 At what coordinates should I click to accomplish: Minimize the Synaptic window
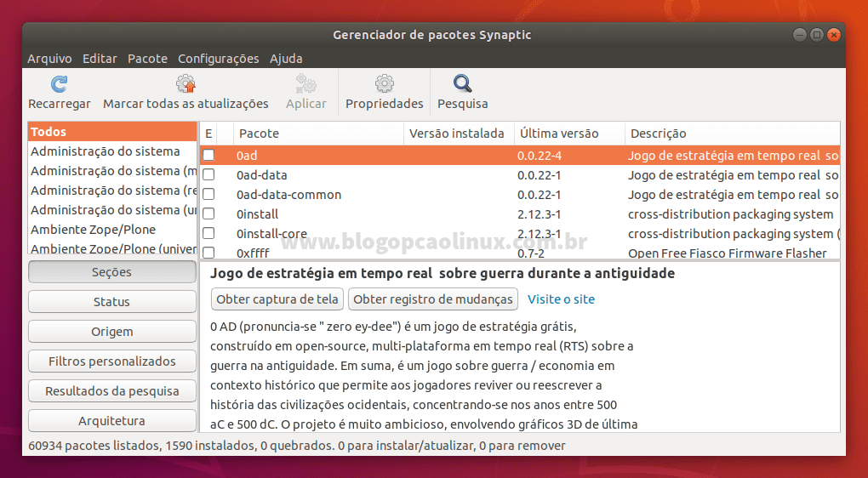[x=799, y=35]
